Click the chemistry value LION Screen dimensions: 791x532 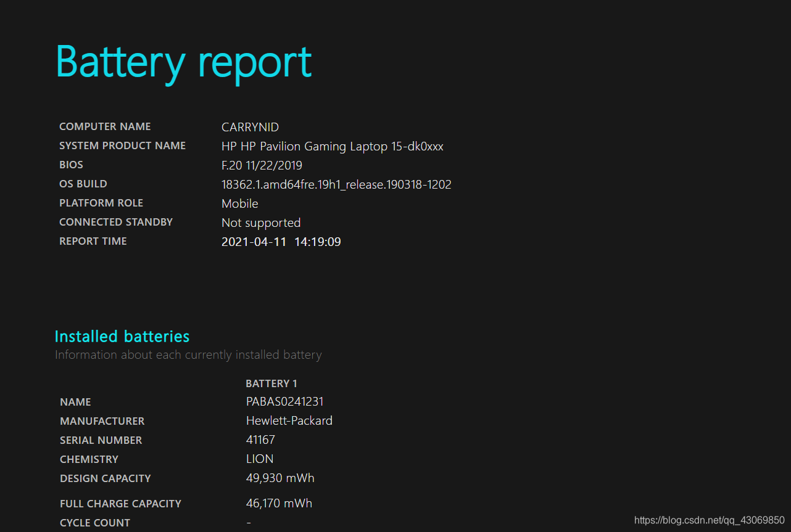[260, 459]
